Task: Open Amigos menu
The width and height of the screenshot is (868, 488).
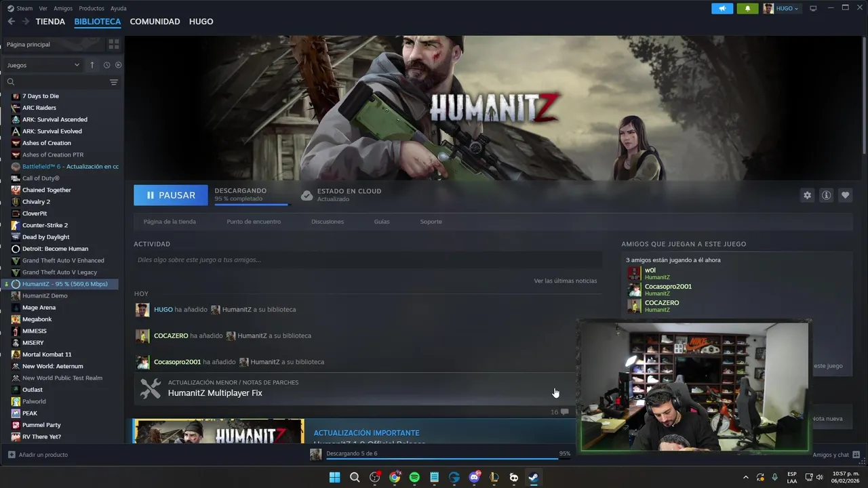Action: pos(63,8)
